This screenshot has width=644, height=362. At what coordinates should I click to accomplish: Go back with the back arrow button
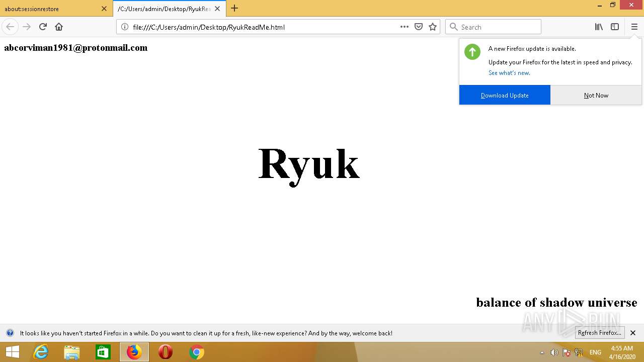click(x=10, y=27)
